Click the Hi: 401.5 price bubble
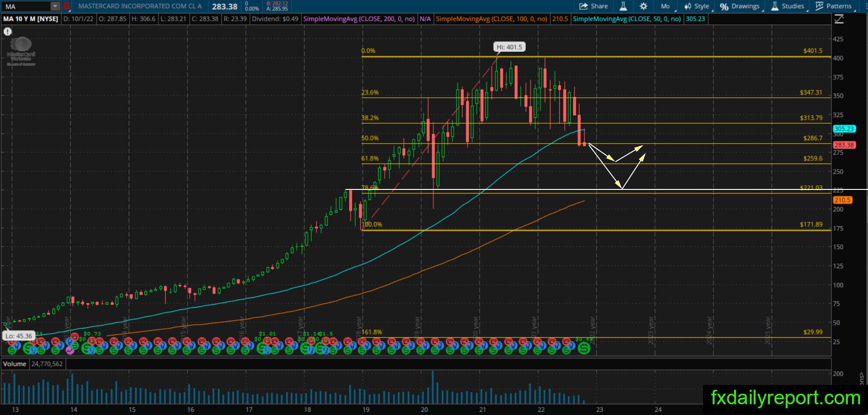 coord(509,47)
